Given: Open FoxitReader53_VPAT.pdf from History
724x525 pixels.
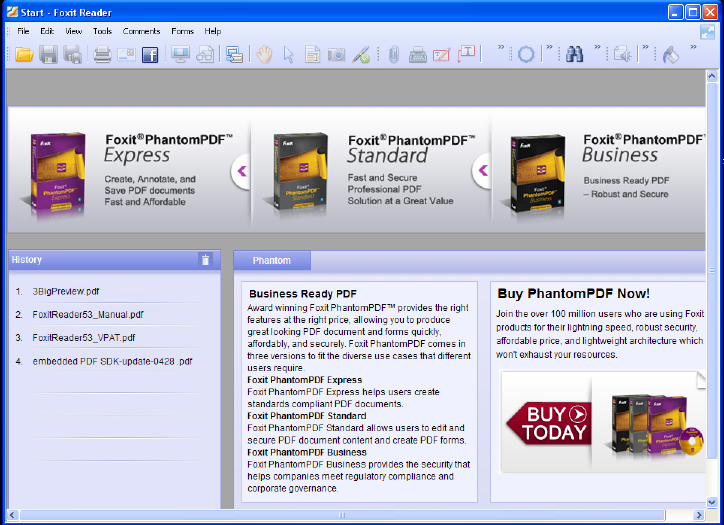Looking at the screenshot, I should [84, 338].
